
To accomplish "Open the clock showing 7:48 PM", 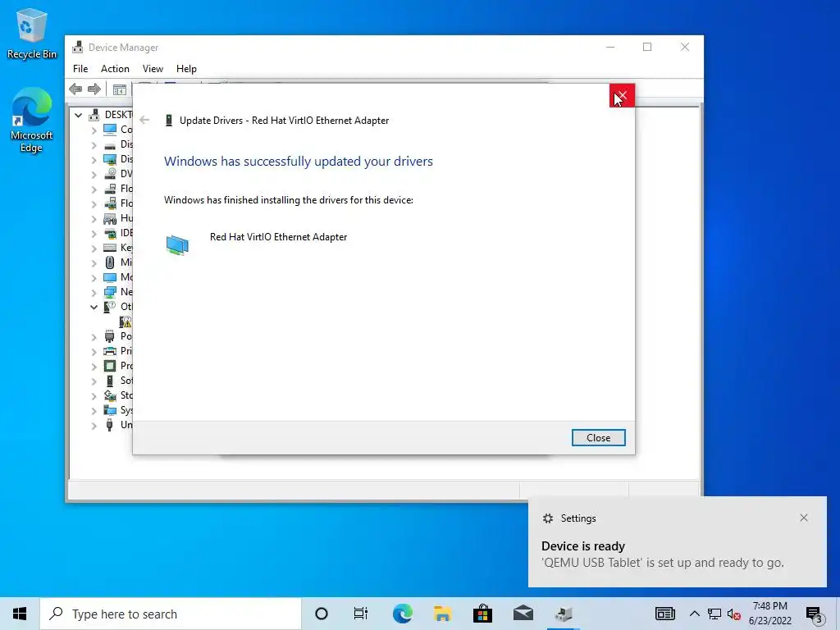I will coord(769,614).
